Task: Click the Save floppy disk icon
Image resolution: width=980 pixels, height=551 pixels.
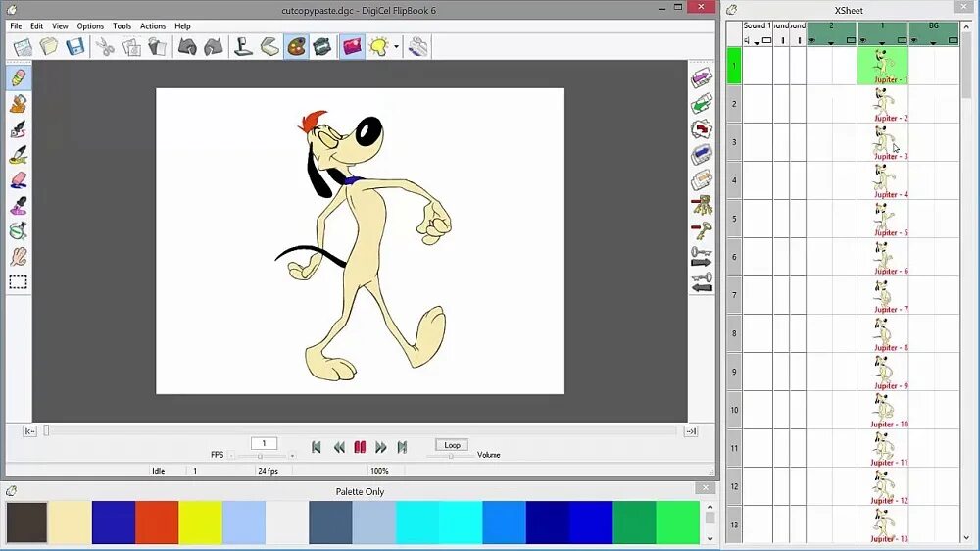Action: (75, 47)
